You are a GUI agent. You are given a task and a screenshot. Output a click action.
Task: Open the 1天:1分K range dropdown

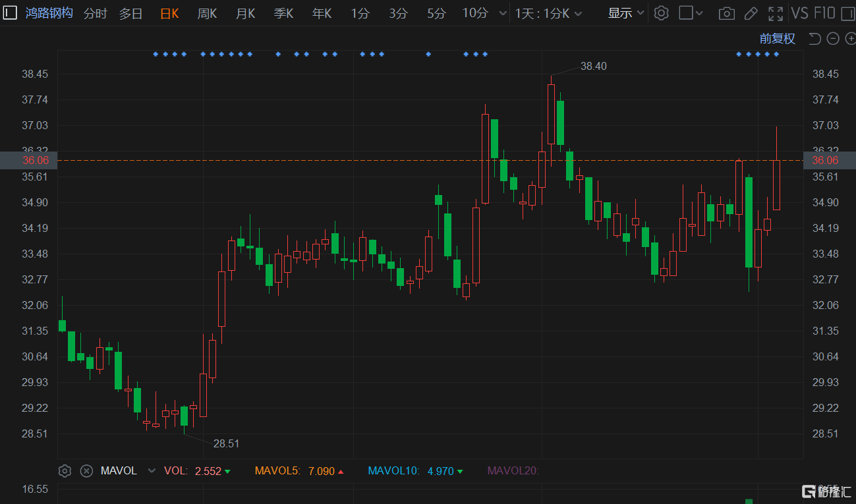click(549, 13)
